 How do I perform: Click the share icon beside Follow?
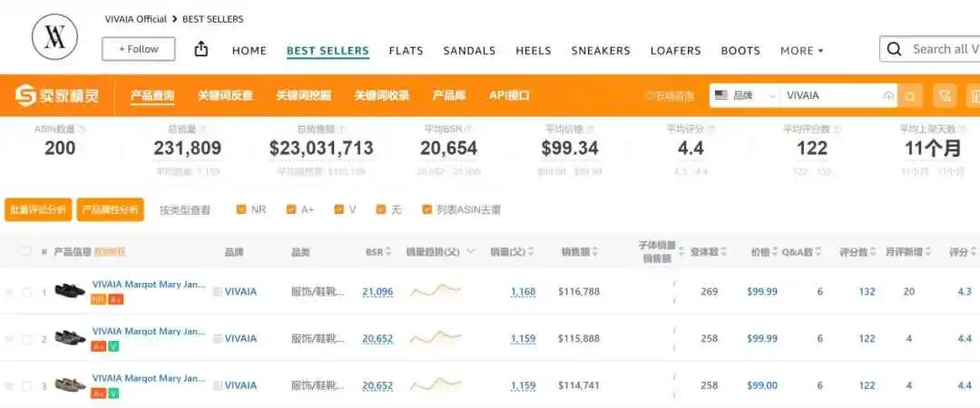pos(201,49)
